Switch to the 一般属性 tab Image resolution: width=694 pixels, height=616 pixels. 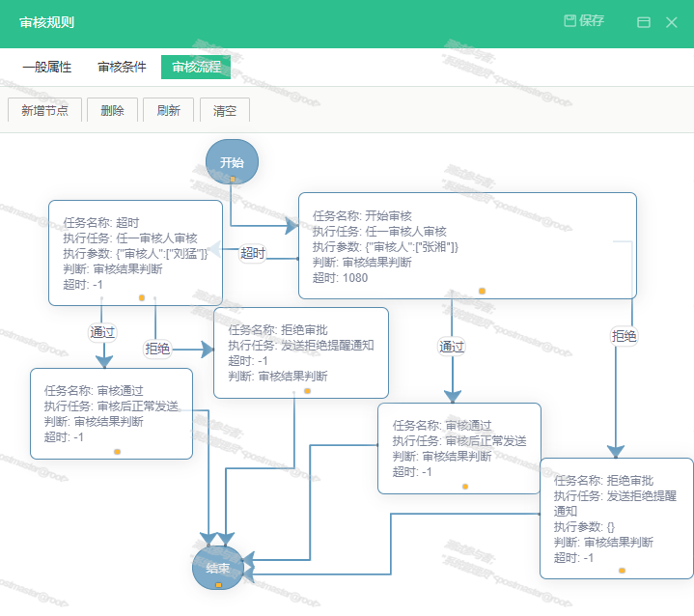[x=46, y=68]
